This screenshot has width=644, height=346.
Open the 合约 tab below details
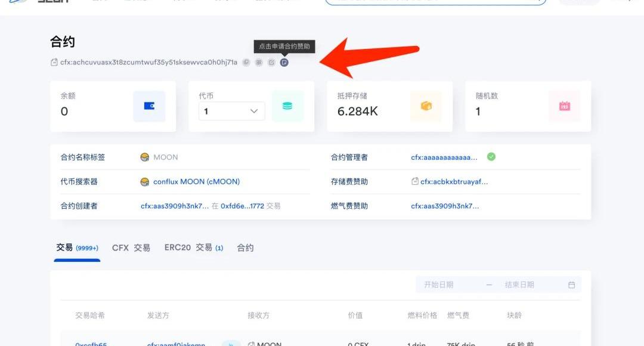click(245, 248)
